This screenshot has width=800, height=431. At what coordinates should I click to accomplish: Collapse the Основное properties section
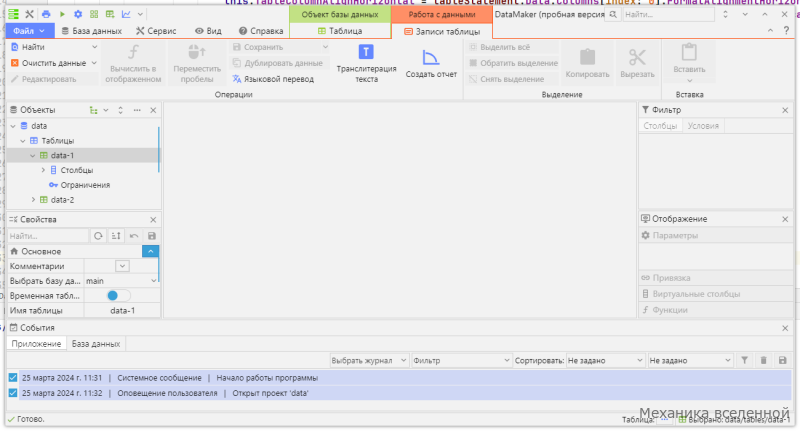pyautogui.click(x=151, y=251)
